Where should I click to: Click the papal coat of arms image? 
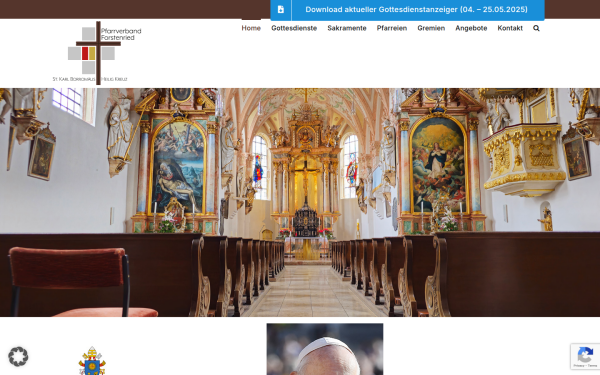click(92, 361)
